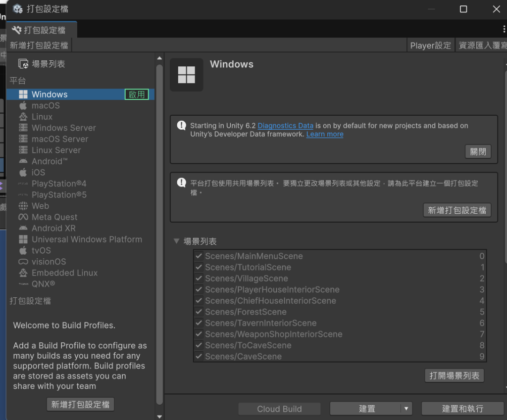
Task: Click the Meta Quest icon
Action: pyautogui.click(x=23, y=217)
